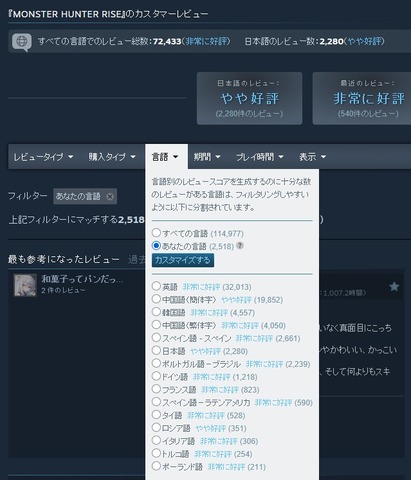Click the 2 件のレビュー link under reviewer

pos(63,290)
